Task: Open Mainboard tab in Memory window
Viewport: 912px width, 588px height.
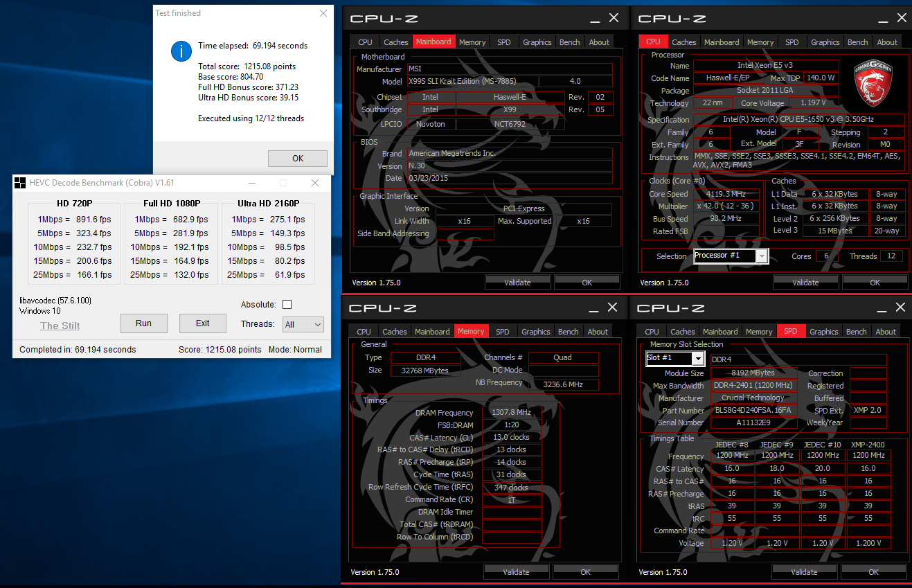Action: 432,332
